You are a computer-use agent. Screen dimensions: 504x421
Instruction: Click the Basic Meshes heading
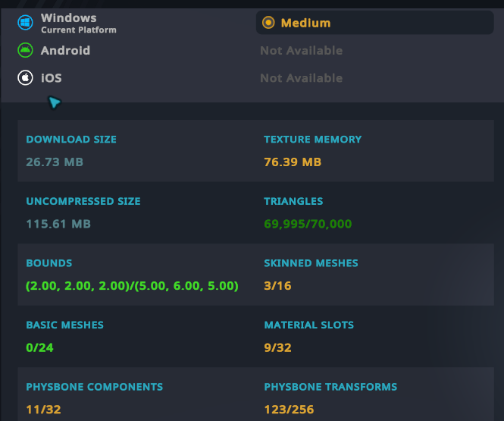click(x=65, y=325)
